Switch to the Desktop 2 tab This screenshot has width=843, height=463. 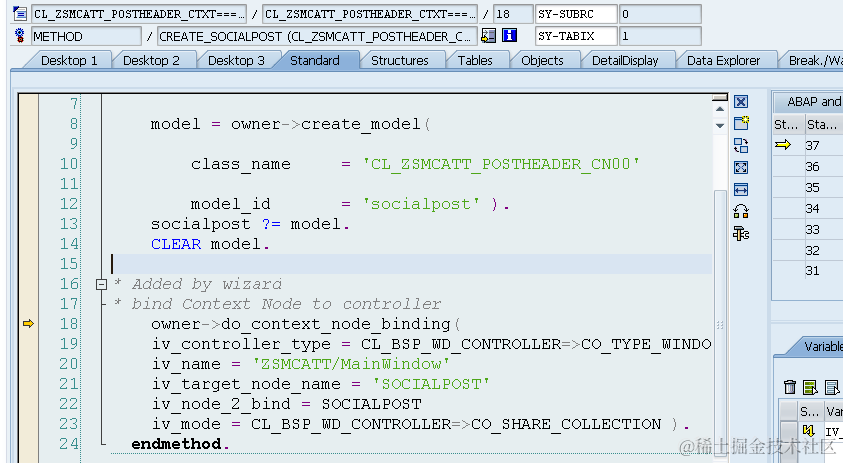(151, 60)
